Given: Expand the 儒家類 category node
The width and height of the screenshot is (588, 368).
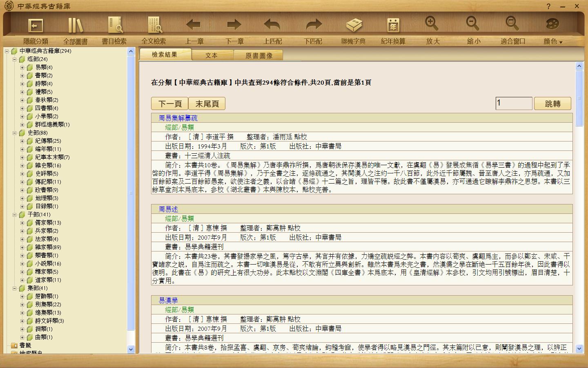Looking at the screenshot, I should [x=22, y=223].
